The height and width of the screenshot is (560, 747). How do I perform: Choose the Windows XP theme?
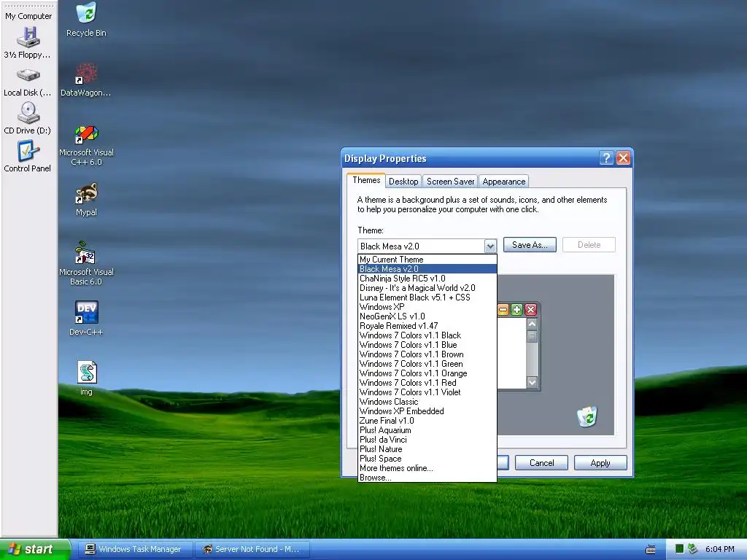(x=427, y=307)
